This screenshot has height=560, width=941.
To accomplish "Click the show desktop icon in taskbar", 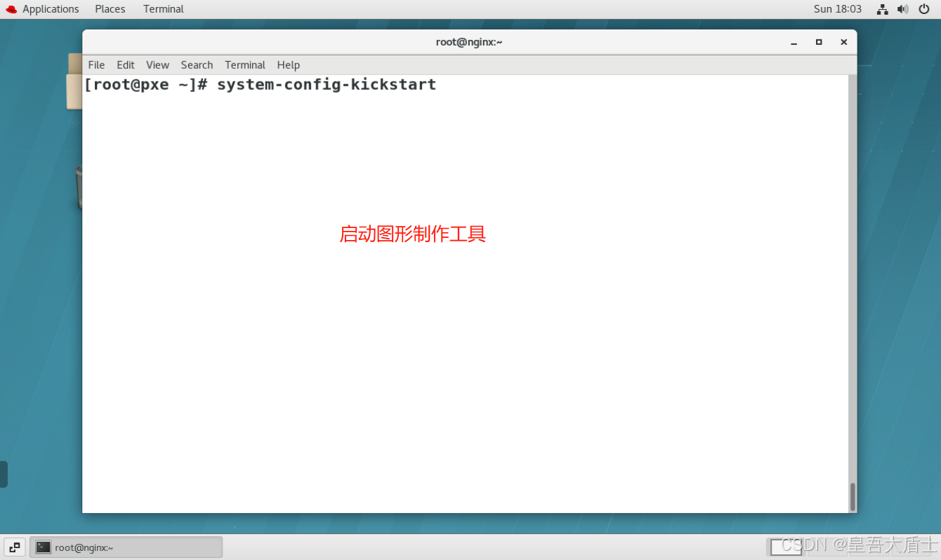I will tap(15, 547).
